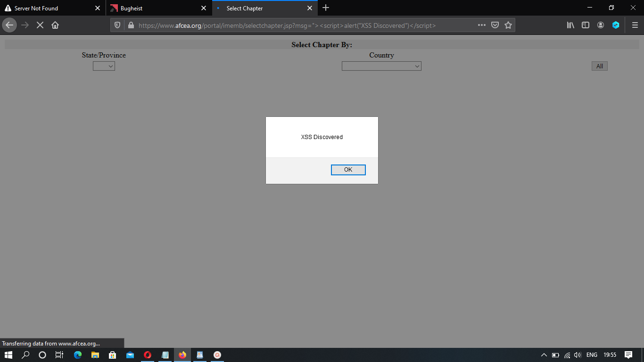This screenshot has width=644, height=362.
Task: Select the Select Chapter tab
Action: (265, 8)
